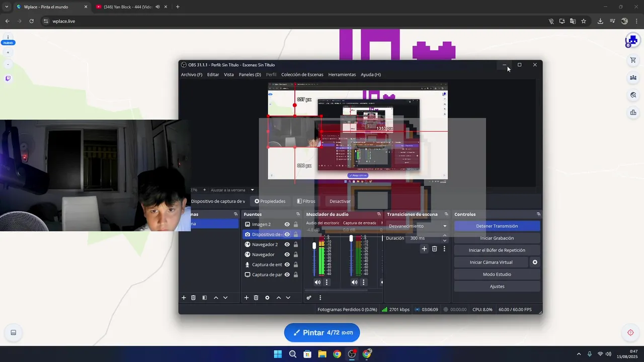Adjust Captura de entrada volume slider
This screenshot has height=362, width=644.
pyautogui.click(x=351, y=239)
